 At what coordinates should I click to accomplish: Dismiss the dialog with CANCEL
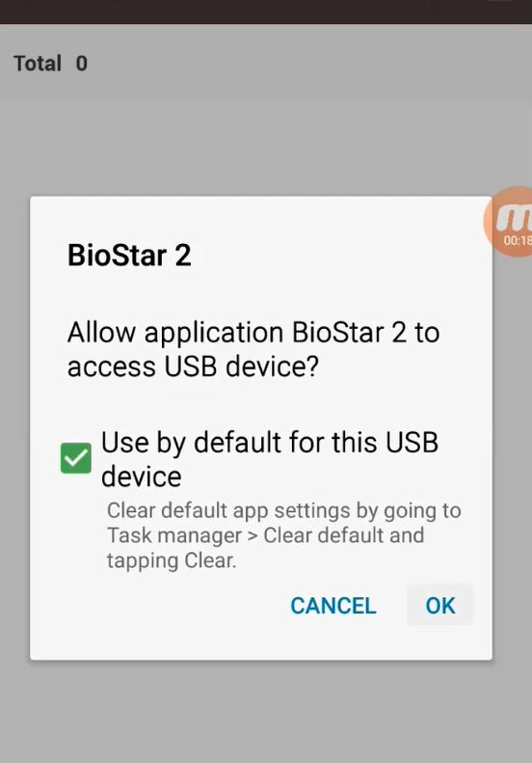333,606
